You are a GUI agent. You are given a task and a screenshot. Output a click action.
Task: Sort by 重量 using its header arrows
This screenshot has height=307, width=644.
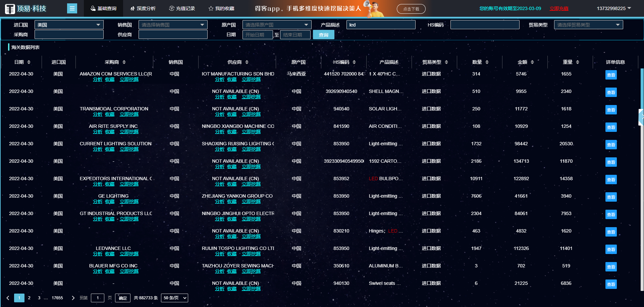[x=578, y=62]
